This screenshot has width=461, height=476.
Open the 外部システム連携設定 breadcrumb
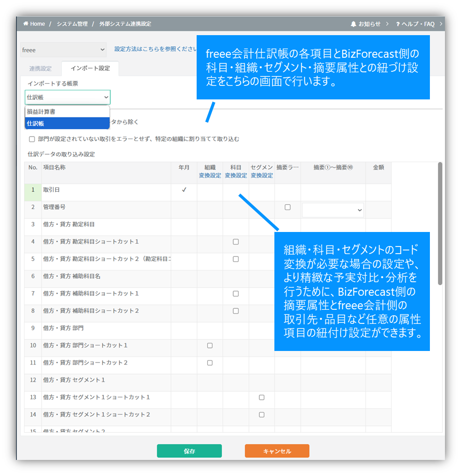coord(125,24)
